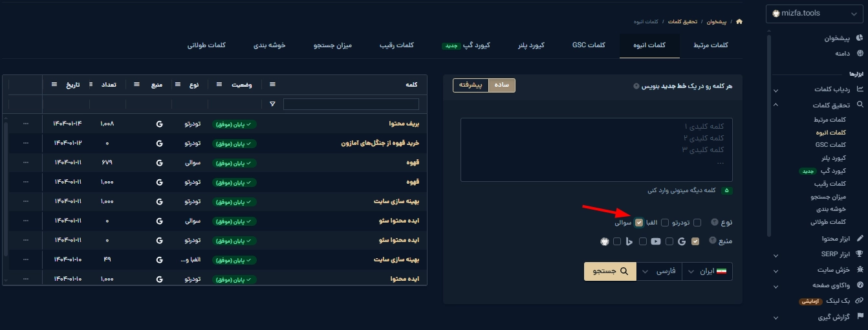Check the last source checkbox beside the round logo

pyautogui.click(x=617, y=241)
